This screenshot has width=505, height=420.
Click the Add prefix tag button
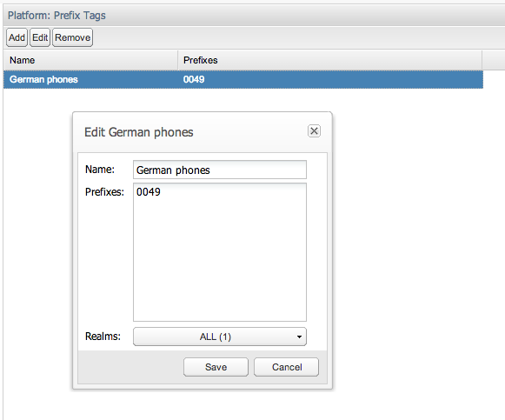(17, 37)
